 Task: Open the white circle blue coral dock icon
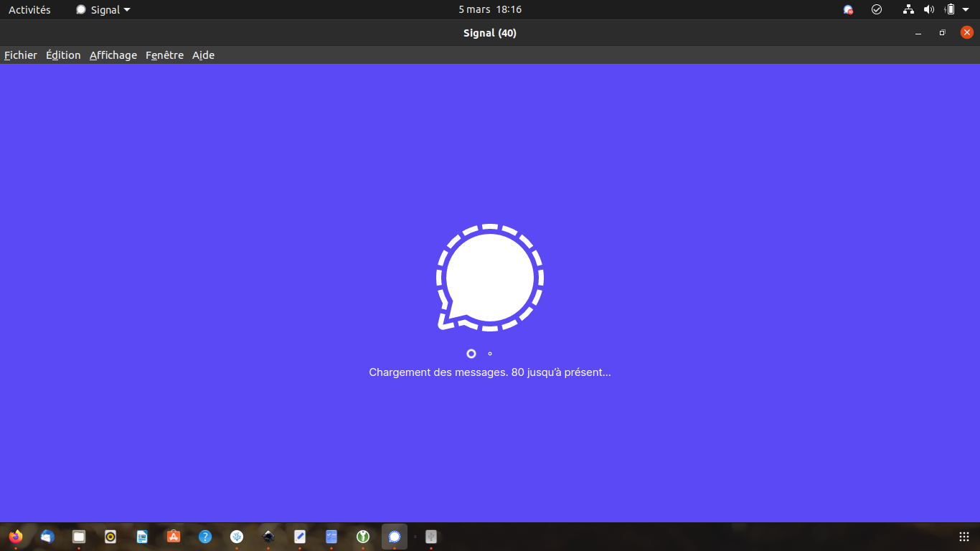pyautogui.click(x=237, y=536)
